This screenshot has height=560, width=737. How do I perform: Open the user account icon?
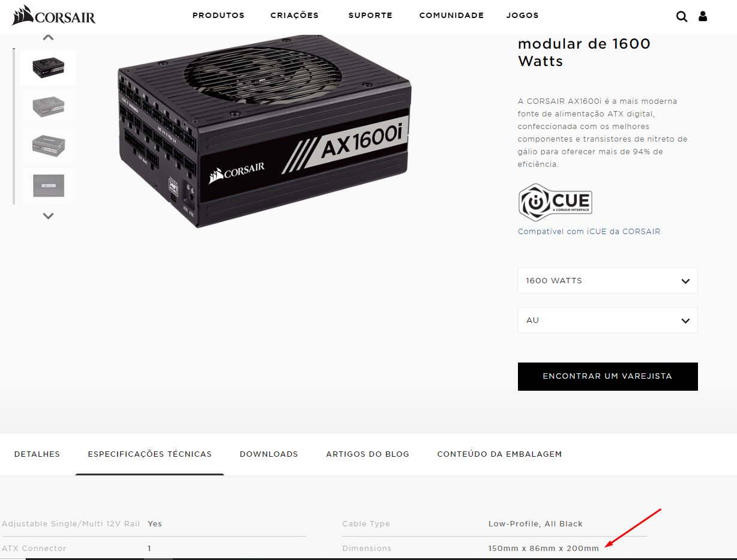[703, 16]
